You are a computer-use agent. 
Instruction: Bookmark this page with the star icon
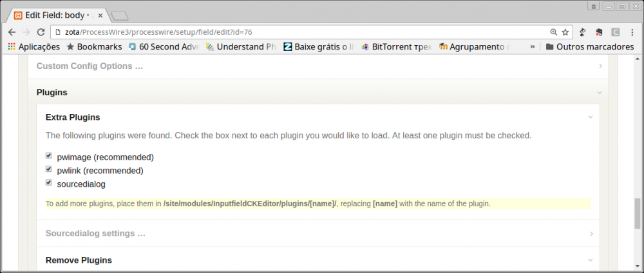(x=565, y=32)
